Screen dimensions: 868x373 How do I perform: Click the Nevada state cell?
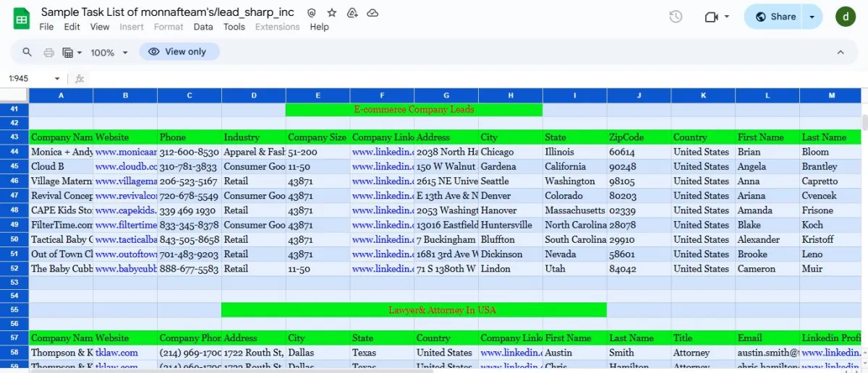[574, 254]
